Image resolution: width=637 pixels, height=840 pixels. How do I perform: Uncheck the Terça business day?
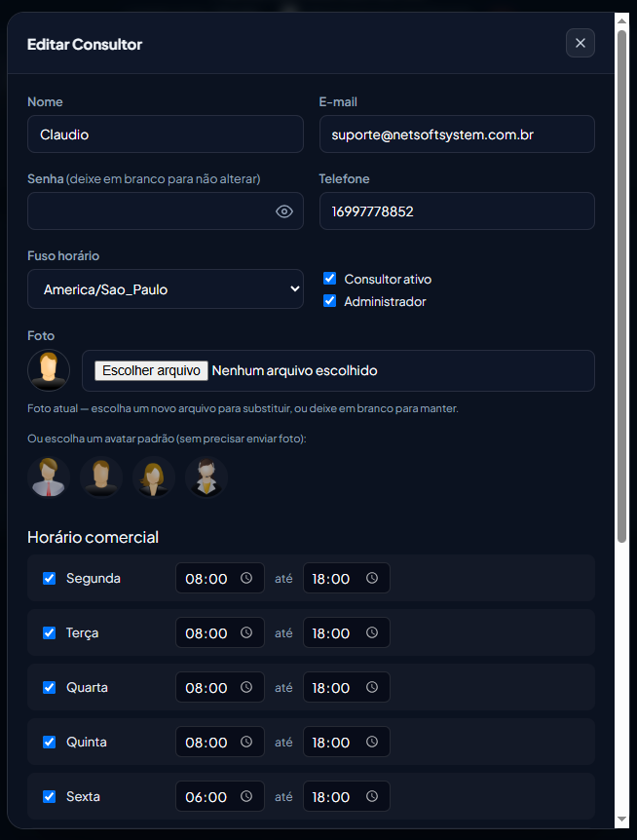click(x=50, y=633)
